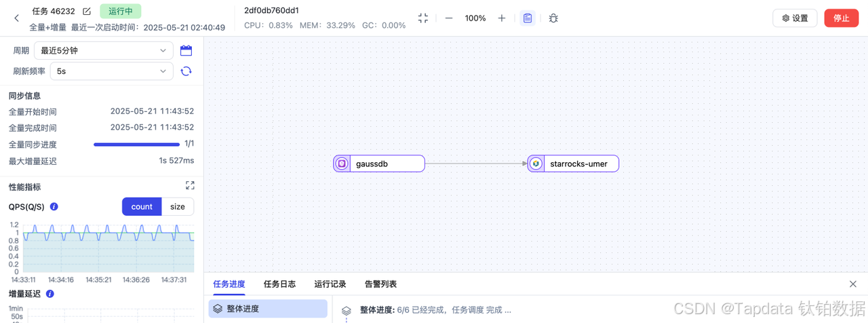868x323 pixels.
Task: Open the 刷新频率 dropdown 5s
Action: pyautogui.click(x=112, y=71)
